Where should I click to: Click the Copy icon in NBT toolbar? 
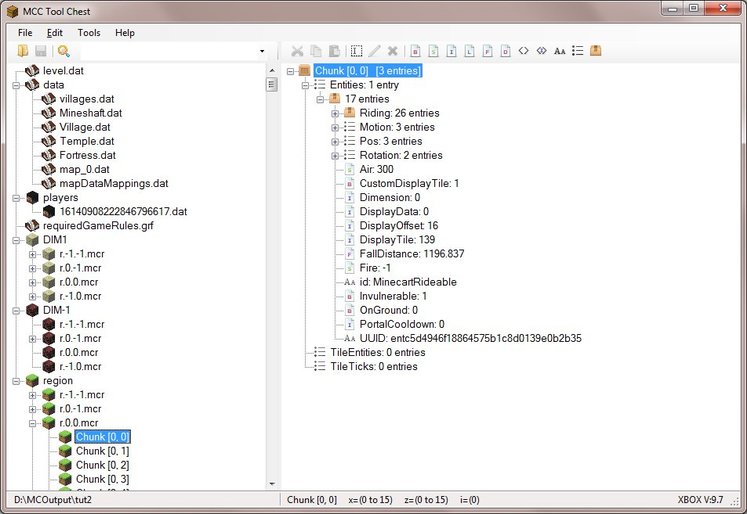click(315, 50)
